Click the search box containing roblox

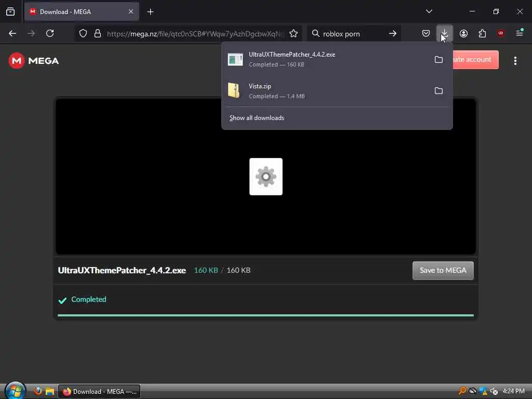353,34
